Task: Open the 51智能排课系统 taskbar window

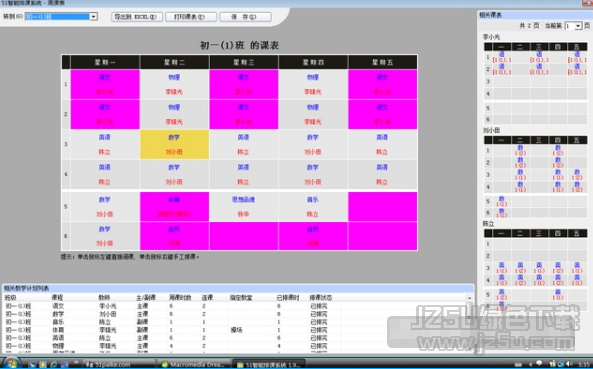Action: (269, 364)
